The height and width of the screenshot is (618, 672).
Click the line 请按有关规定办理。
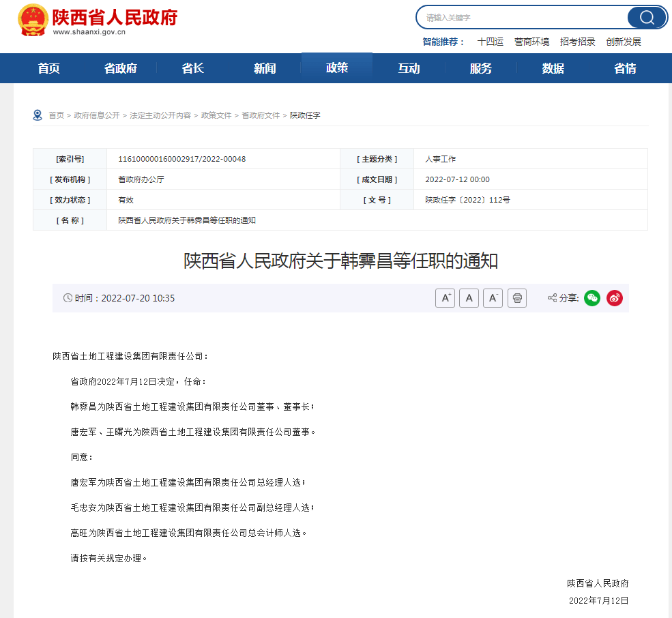pyautogui.click(x=109, y=559)
